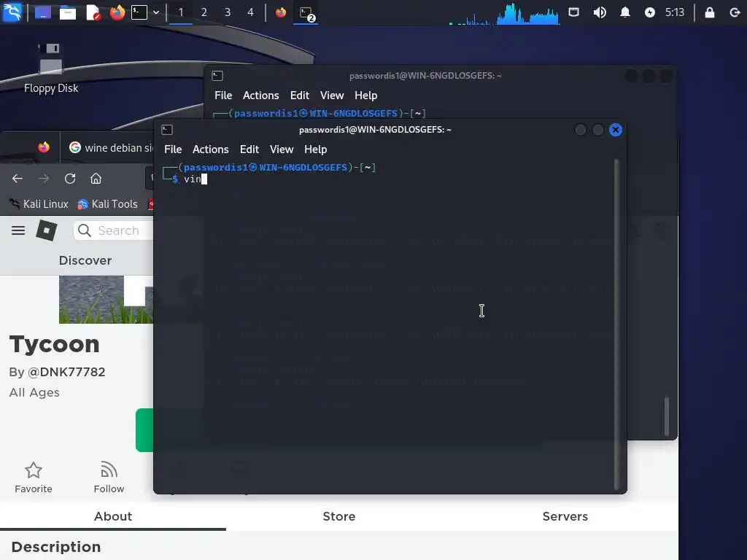747x560 pixels.
Task: Open the notifications bell icon
Action: (625, 12)
